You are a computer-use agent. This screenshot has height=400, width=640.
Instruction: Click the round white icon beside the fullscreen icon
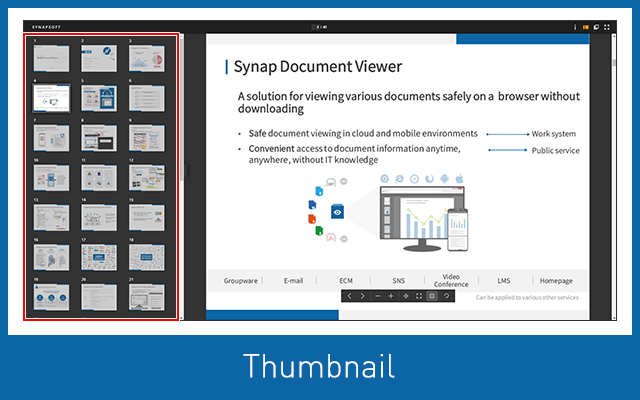596,27
